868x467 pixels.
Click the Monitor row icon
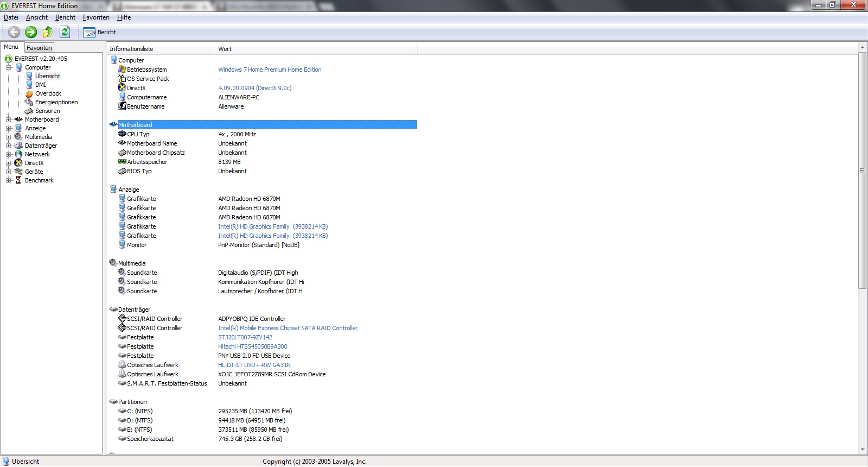pyautogui.click(x=122, y=244)
